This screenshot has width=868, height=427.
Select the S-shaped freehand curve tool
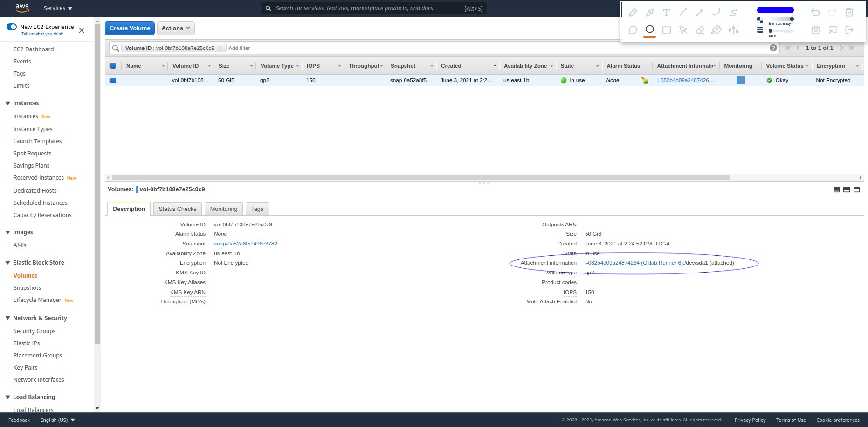coord(733,13)
